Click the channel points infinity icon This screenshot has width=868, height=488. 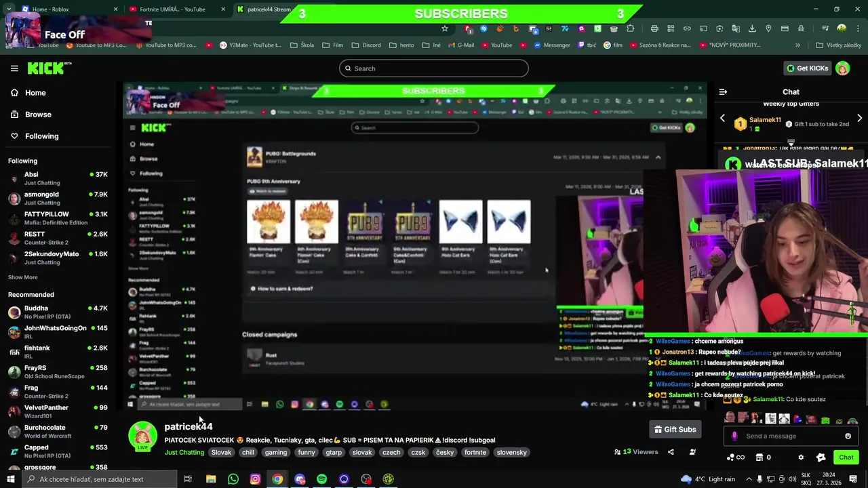point(735,457)
